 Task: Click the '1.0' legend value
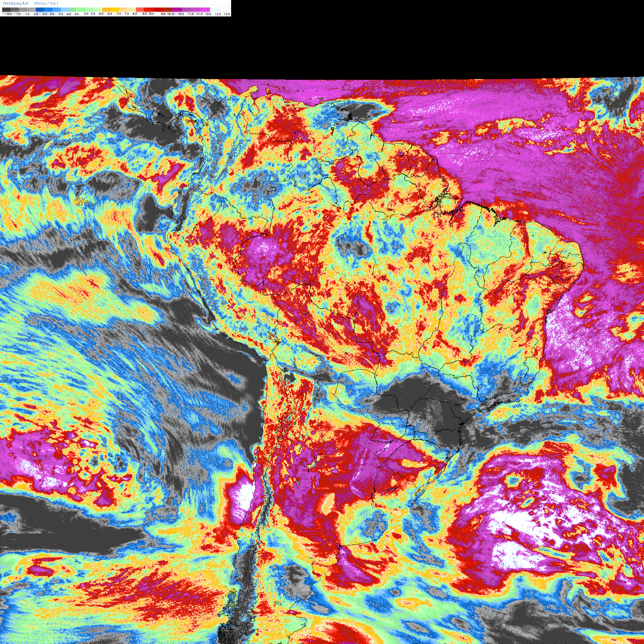pos(18,14)
